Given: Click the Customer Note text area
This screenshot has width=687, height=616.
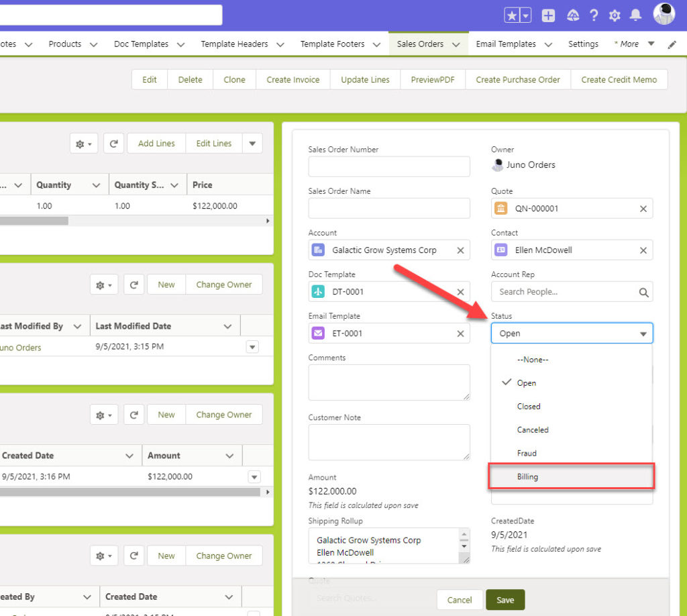Looking at the screenshot, I should coord(389,442).
